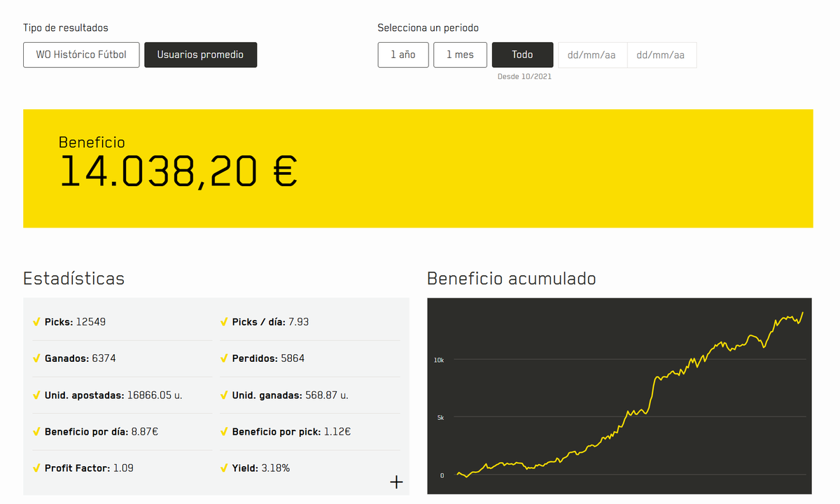
Task: Click the Selecciona un periodo label
Action: 428,28
